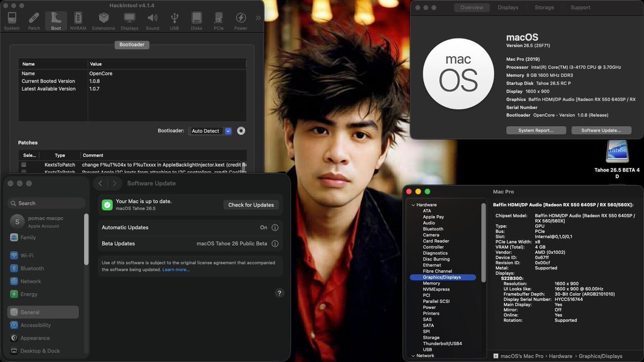The height and width of the screenshot is (362, 644).
Task: Click the round refresh button beside Auto Detect
Action: click(x=241, y=131)
